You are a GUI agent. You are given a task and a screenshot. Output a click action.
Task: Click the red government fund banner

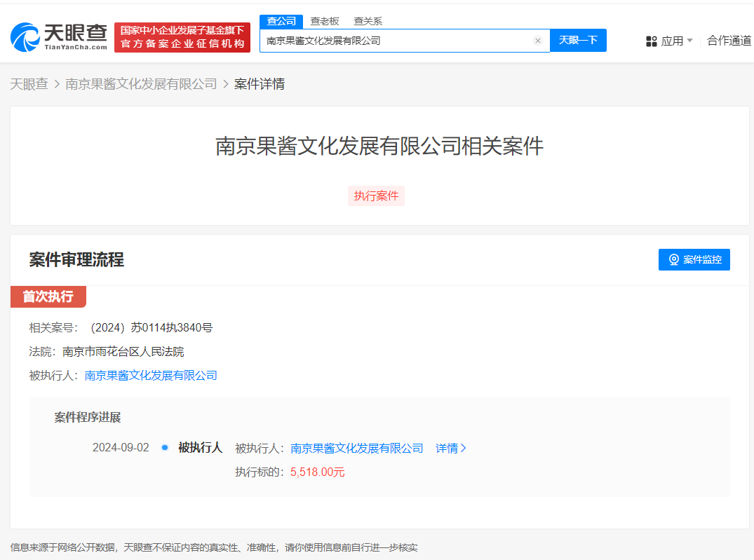182,37
